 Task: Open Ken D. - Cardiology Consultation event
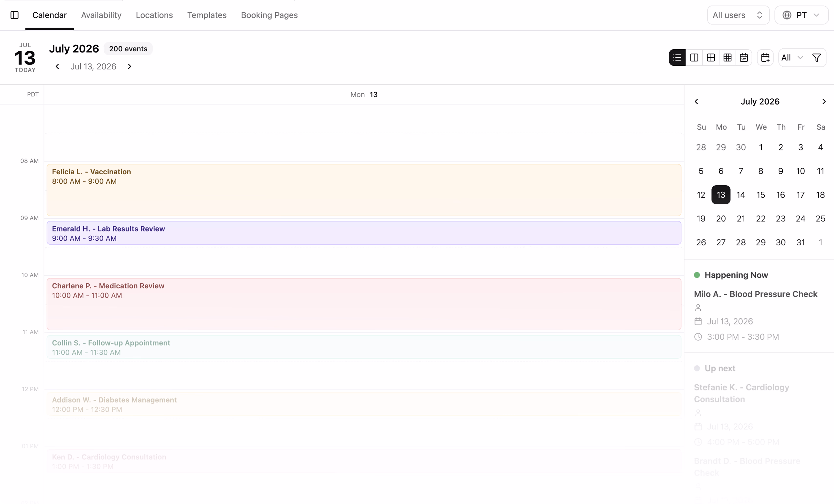tap(364, 461)
